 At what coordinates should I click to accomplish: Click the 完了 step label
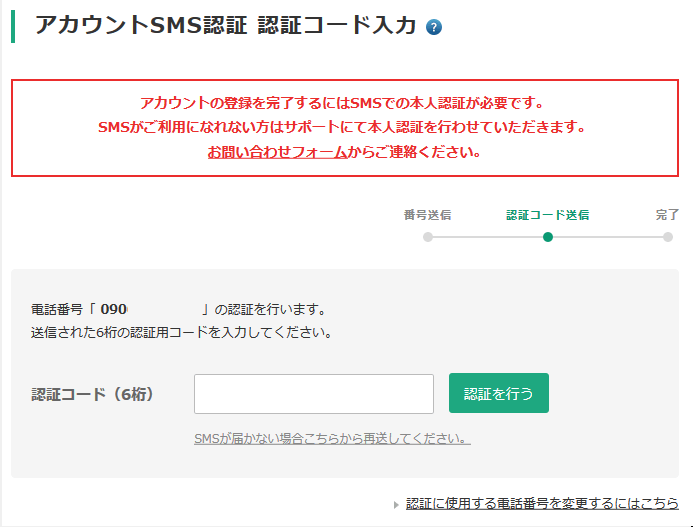point(667,215)
